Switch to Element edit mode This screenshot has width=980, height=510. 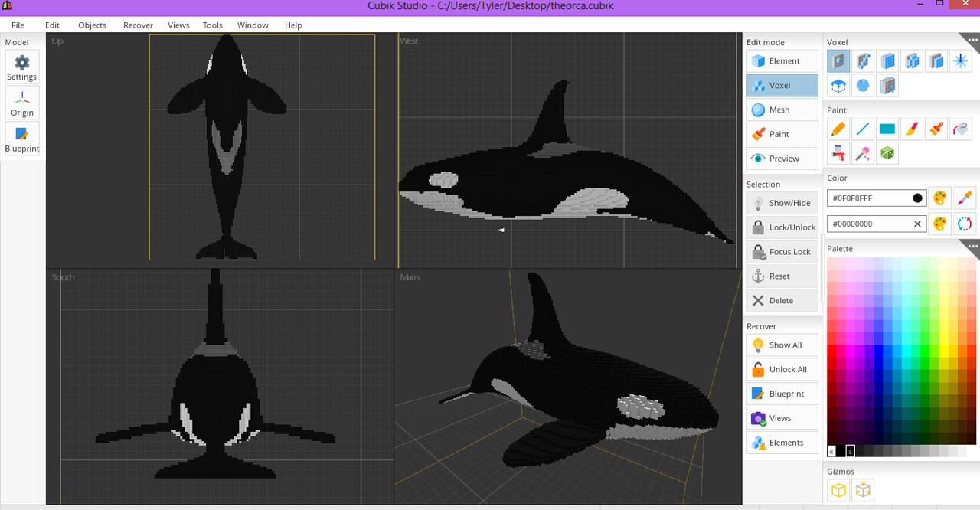pos(782,61)
